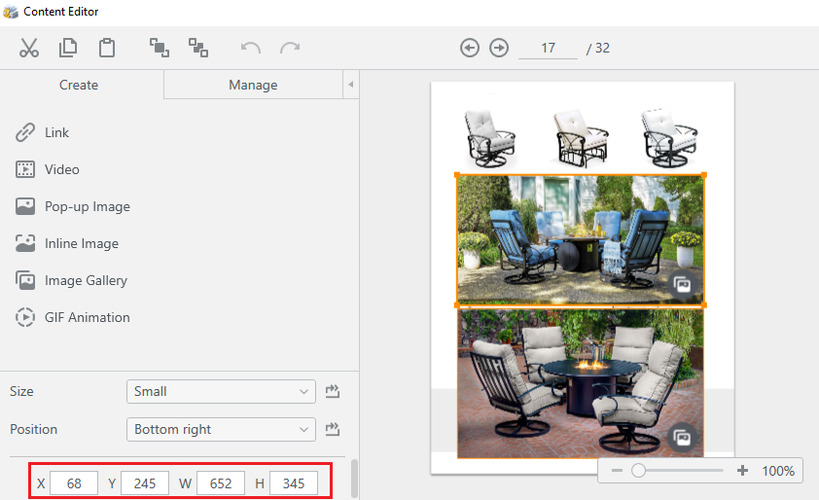
Task: Click the zoom slider handle
Action: [638, 471]
